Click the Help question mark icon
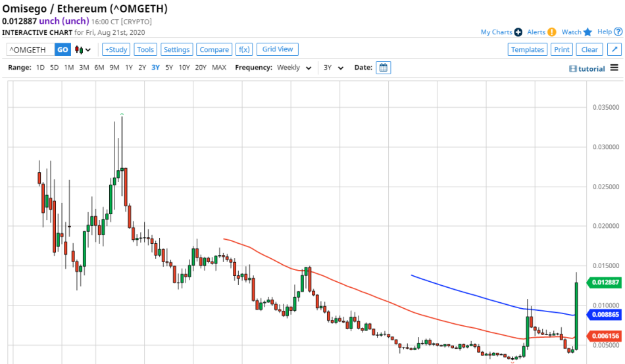625x364 pixels. coord(618,32)
